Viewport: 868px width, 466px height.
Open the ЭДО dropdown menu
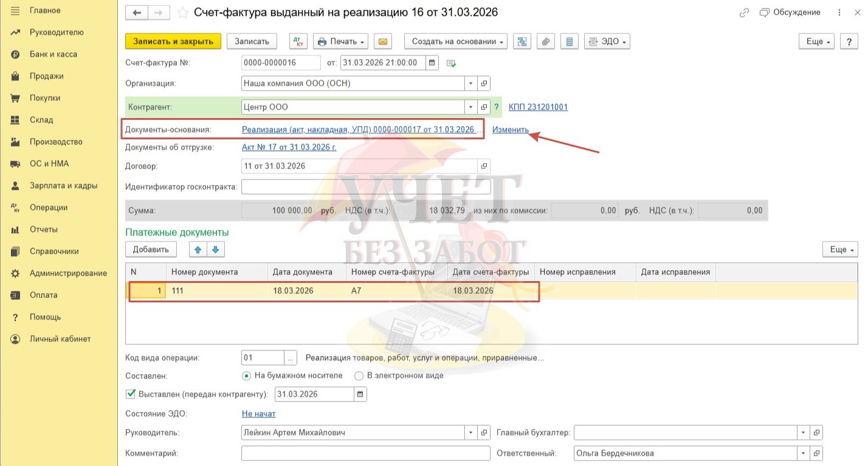pos(607,41)
